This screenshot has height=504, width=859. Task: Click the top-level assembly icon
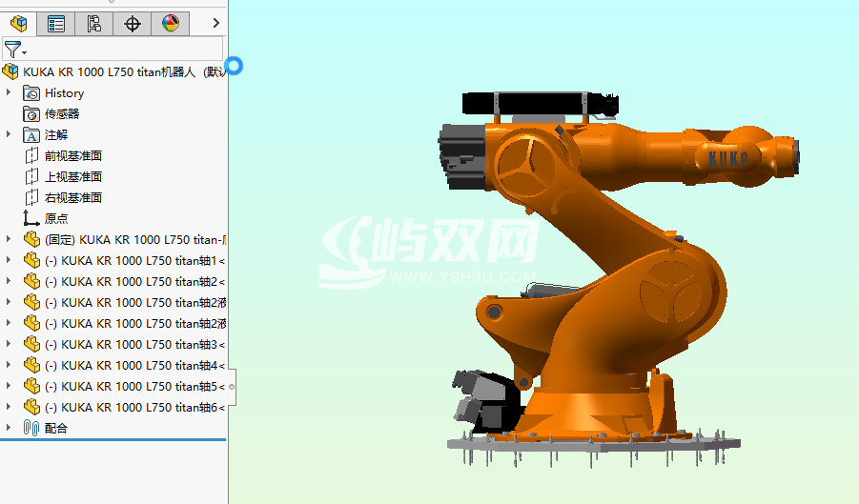10,71
